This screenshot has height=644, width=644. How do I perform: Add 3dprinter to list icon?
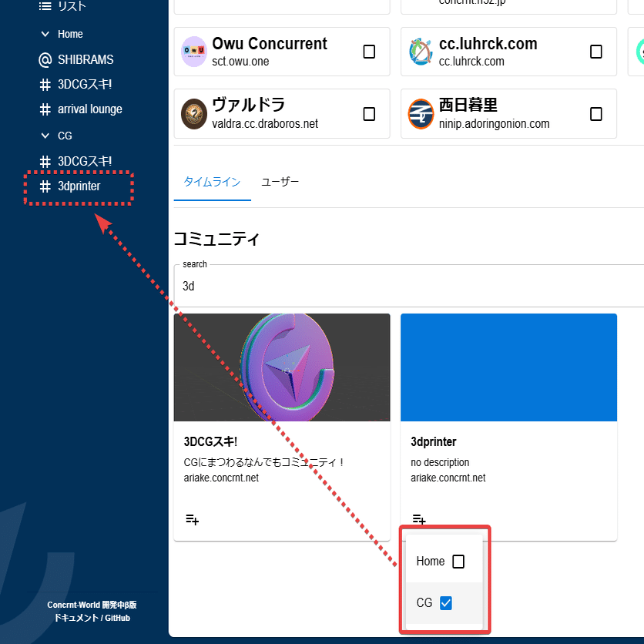419,518
